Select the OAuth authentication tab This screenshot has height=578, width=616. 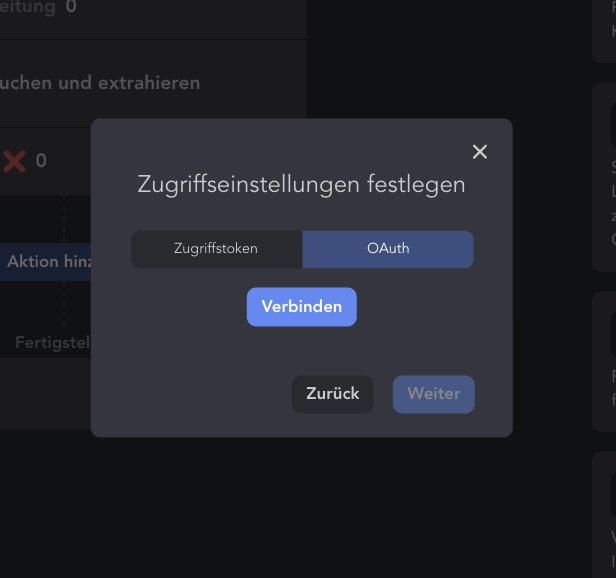click(x=388, y=249)
